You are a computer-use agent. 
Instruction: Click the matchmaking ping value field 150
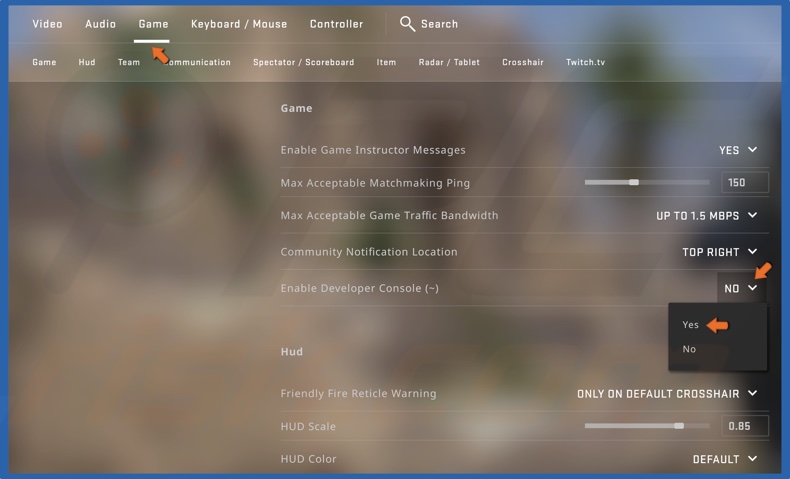pyautogui.click(x=745, y=182)
